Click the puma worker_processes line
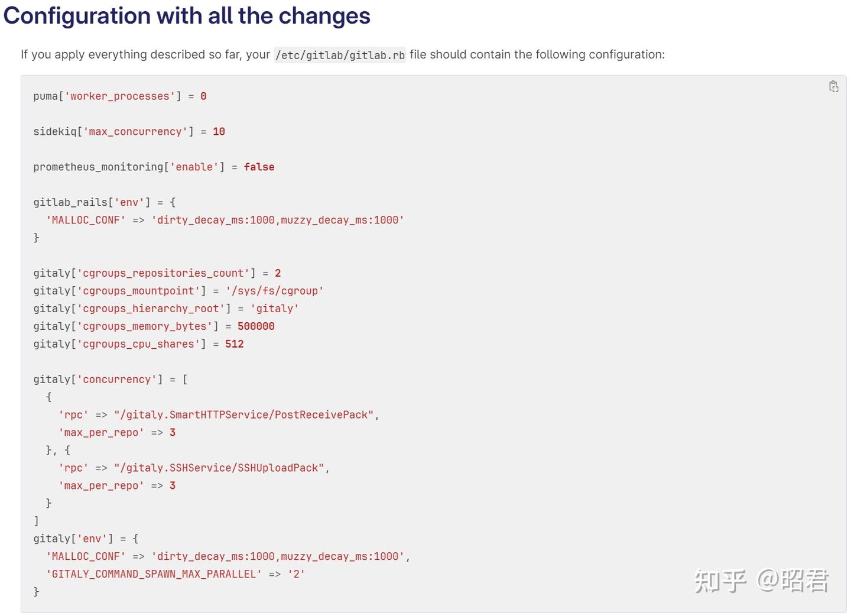 (x=120, y=96)
